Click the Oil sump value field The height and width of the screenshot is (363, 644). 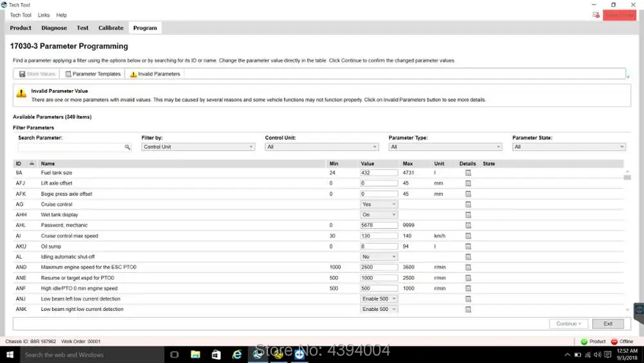coord(379,246)
